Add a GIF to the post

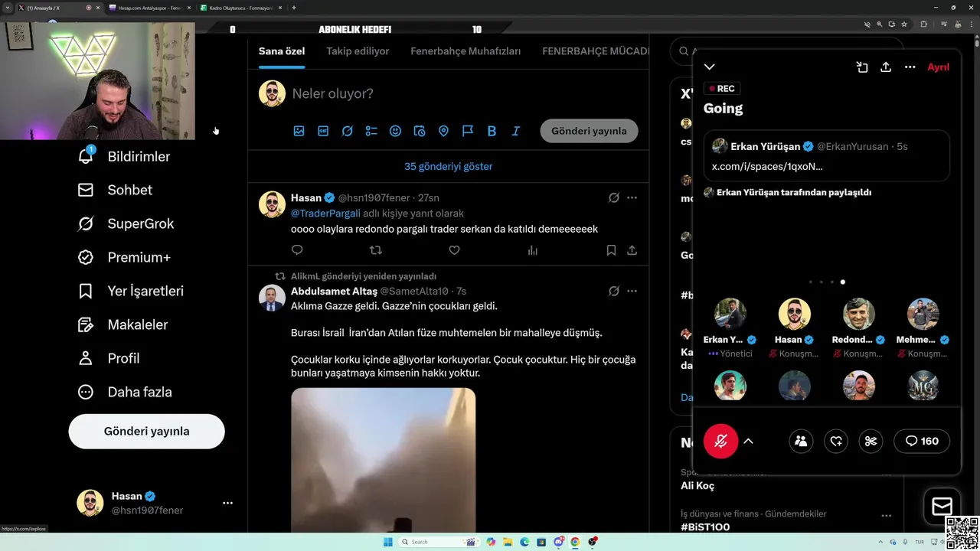coord(323,131)
